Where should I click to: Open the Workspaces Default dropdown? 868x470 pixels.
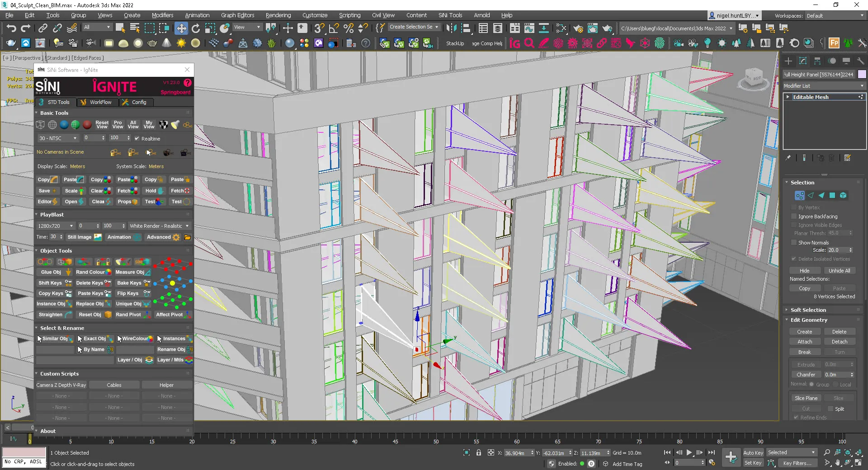pyautogui.click(x=835, y=16)
